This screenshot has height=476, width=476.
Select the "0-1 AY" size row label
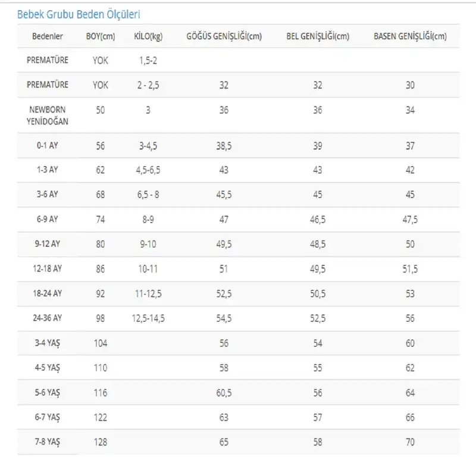[x=48, y=146]
